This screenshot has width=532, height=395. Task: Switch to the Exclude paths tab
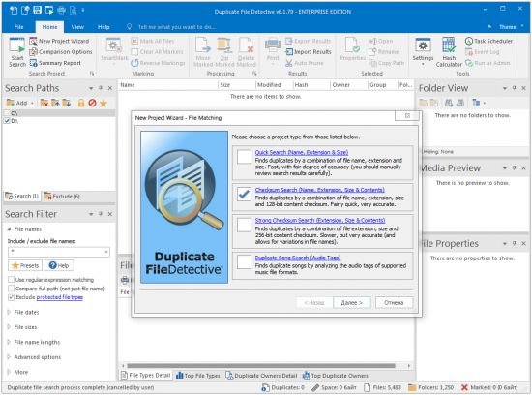pos(62,197)
